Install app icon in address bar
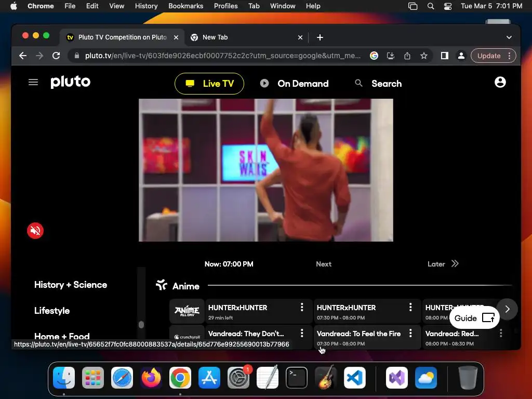The height and width of the screenshot is (399, 532). pos(391,56)
